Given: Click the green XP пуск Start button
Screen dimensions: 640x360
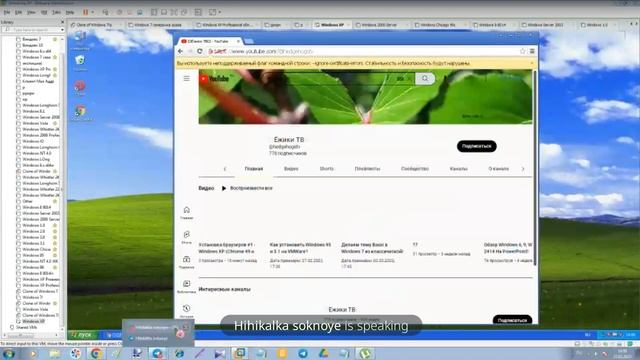Looking at the screenshot, I should [x=82, y=335].
